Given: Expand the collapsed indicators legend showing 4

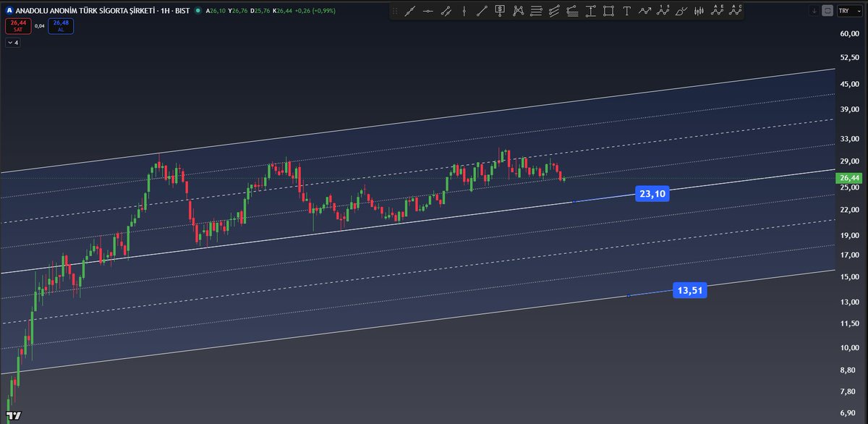Looking at the screenshot, I should [13, 43].
